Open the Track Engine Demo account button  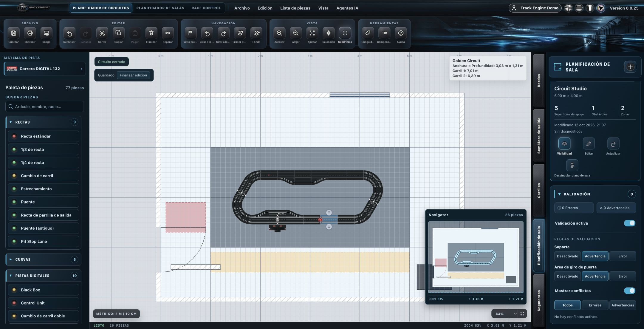(535, 8)
